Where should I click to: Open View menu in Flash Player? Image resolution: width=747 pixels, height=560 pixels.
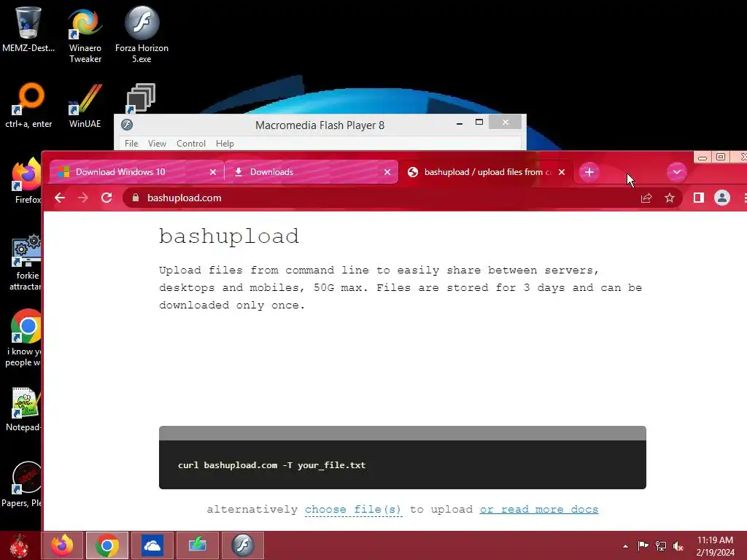coord(157,144)
